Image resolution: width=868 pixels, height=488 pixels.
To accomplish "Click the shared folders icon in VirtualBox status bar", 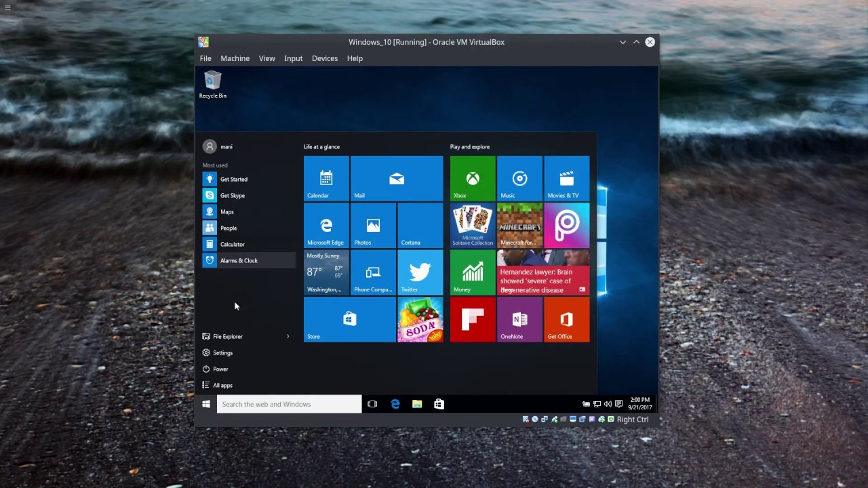I will pos(563,420).
